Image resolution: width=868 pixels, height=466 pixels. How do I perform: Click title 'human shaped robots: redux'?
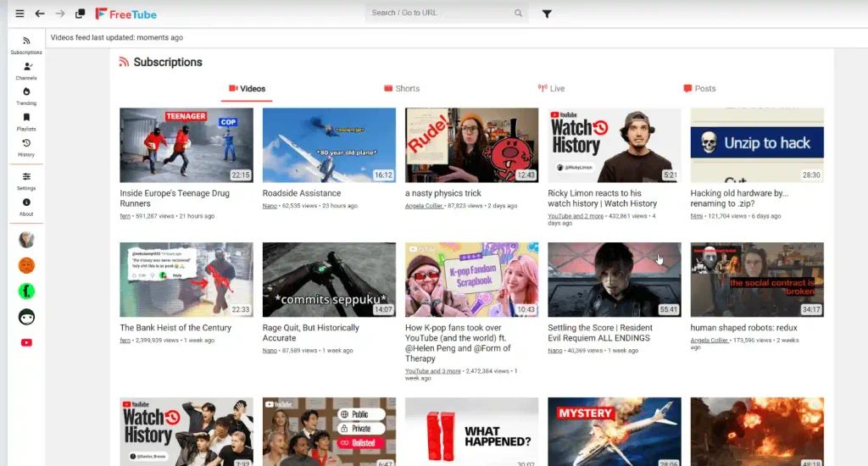(x=744, y=328)
